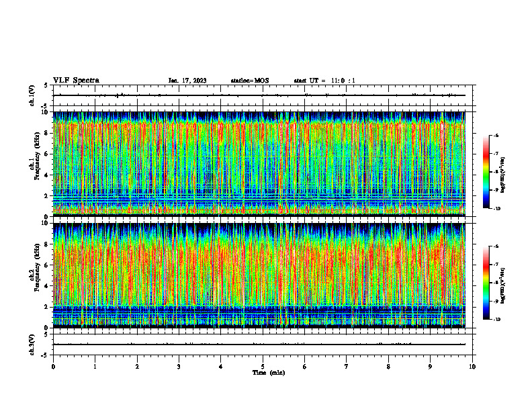The height and width of the screenshot is (411, 532).
Task: Click the time axis end label "10"
Action: 472,367
